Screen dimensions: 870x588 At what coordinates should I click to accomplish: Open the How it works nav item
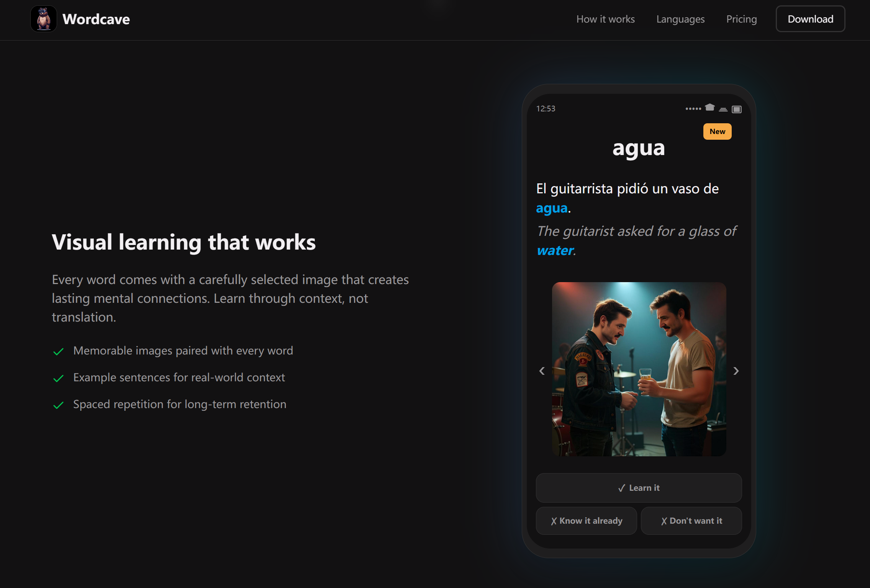pyautogui.click(x=605, y=19)
